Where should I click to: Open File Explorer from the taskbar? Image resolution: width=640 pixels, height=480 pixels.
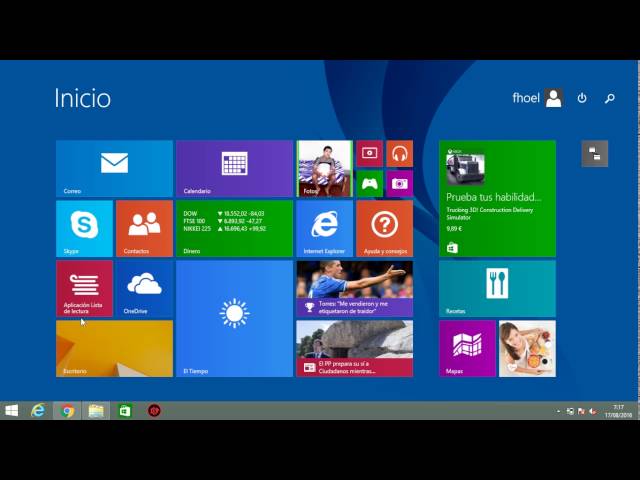coord(96,411)
